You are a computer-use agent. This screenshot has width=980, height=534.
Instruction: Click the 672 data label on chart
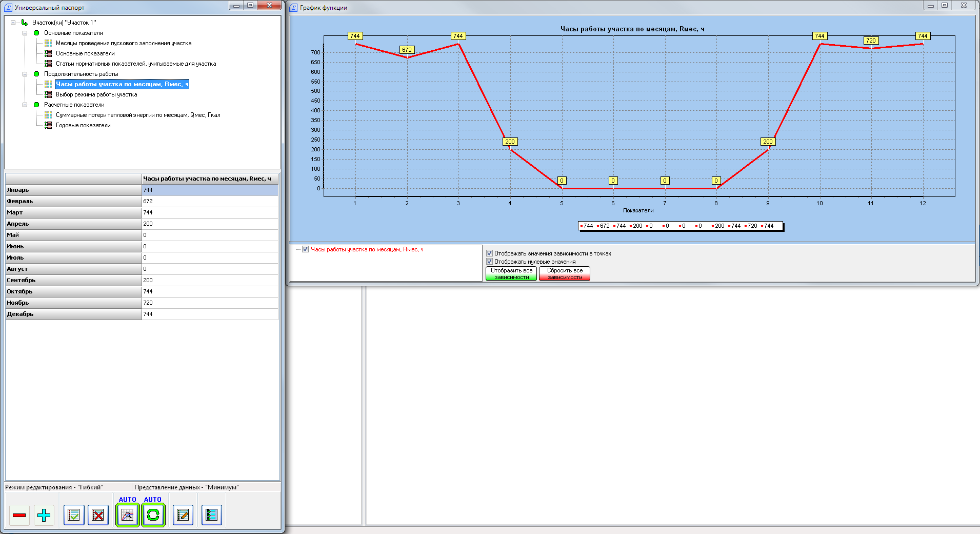pyautogui.click(x=407, y=50)
